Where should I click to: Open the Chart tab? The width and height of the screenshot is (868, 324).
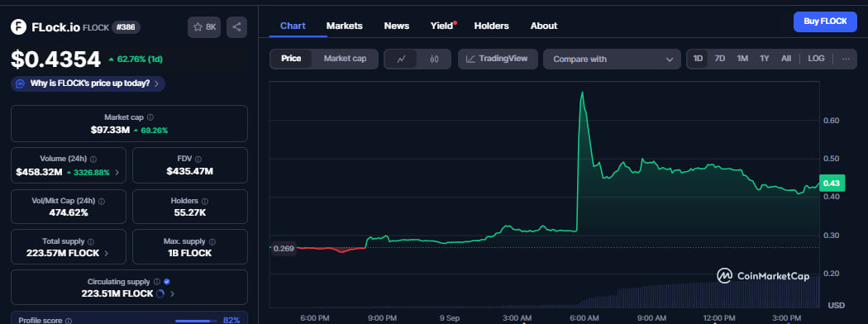click(x=293, y=26)
